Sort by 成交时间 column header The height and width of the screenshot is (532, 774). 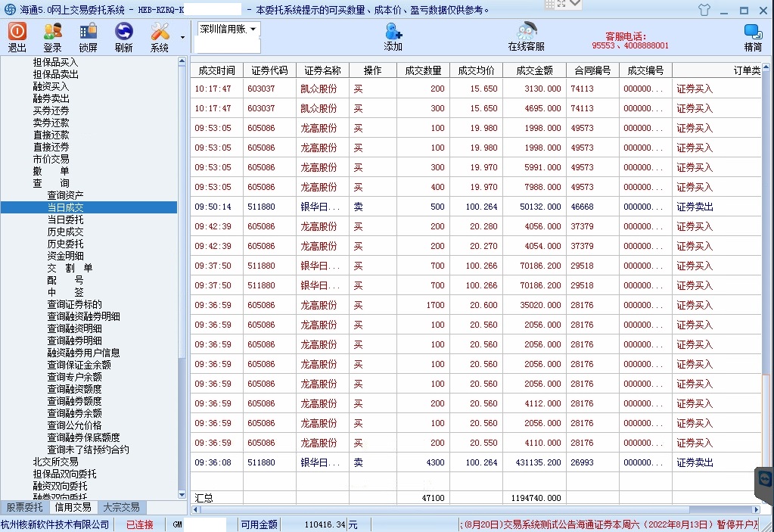pos(216,70)
